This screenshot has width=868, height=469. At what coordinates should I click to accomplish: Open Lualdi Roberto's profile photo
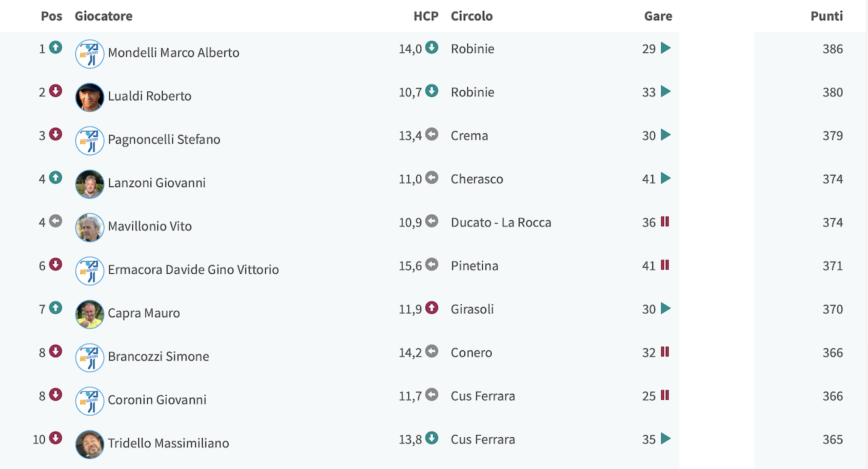pos(90,97)
